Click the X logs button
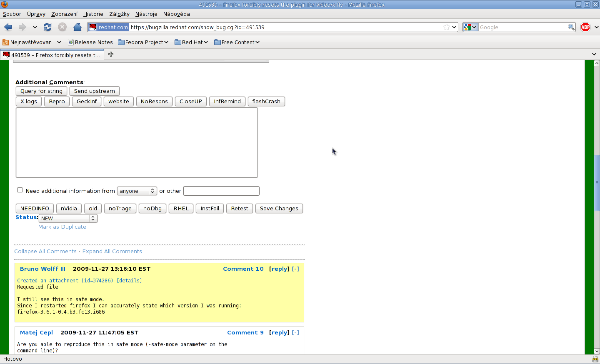 pos(29,101)
